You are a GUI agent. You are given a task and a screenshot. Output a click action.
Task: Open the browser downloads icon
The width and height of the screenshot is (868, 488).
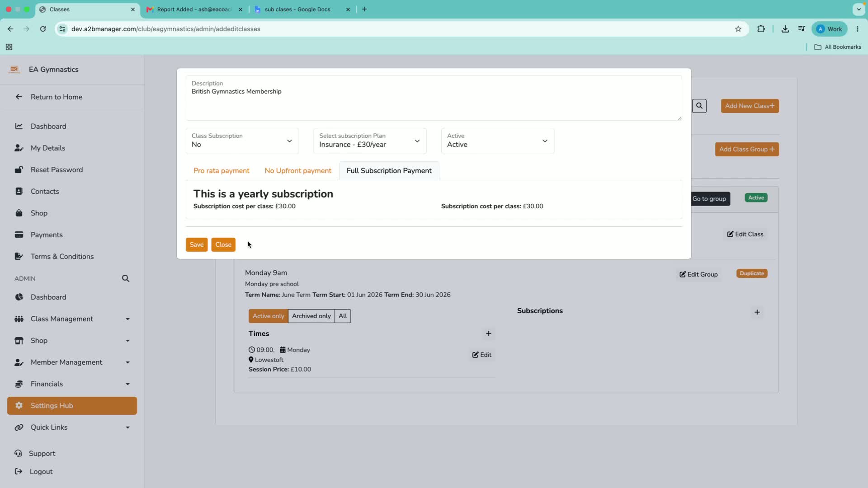coord(785,29)
